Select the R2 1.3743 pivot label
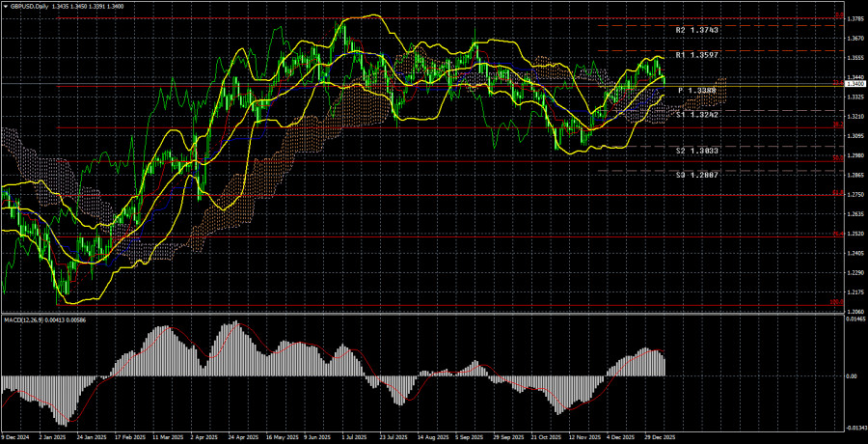Screen dimensions: 868x444 (x=699, y=30)
